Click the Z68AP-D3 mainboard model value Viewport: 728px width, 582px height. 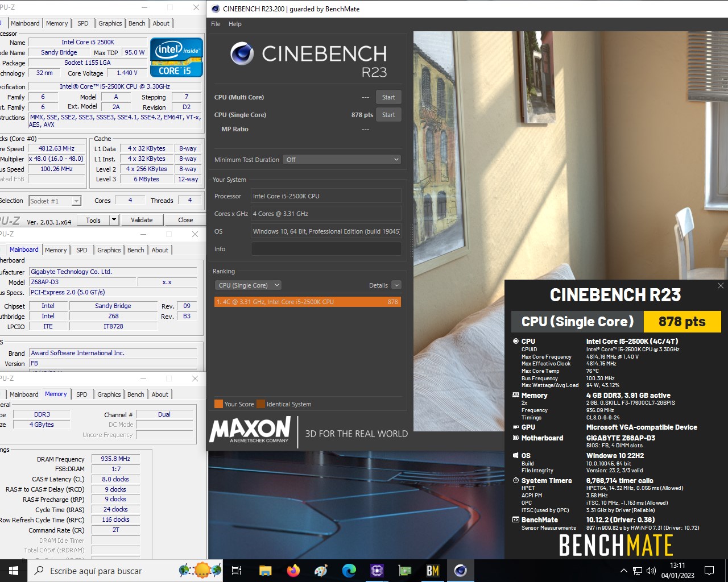(x=82, y=282)
